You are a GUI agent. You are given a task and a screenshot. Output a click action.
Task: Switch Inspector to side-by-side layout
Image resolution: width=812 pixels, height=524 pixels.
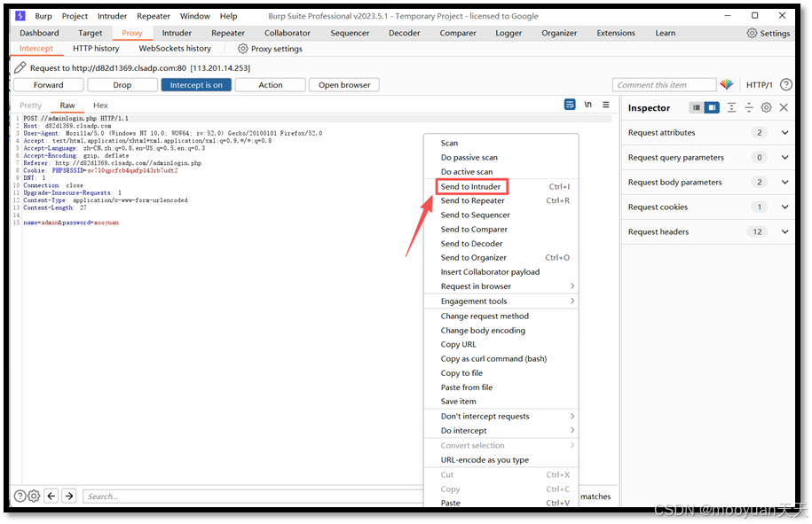point(712,107)
